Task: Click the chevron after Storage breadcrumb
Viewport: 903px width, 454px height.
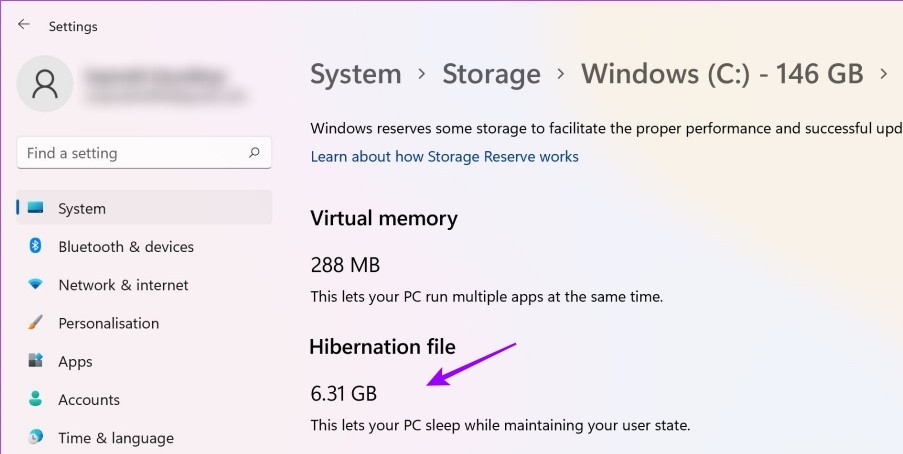Action: click(561, 74)
